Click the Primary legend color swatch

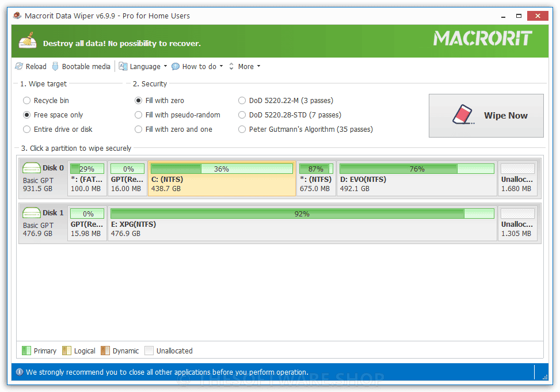click(x=26, y=351)
